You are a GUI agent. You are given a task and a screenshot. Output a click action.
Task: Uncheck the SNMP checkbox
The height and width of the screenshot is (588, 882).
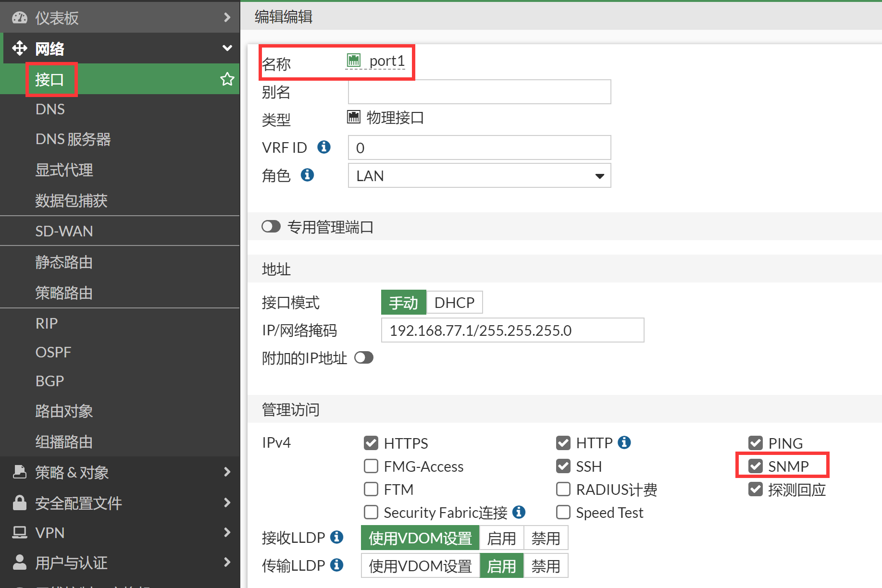tap(756, 466)
